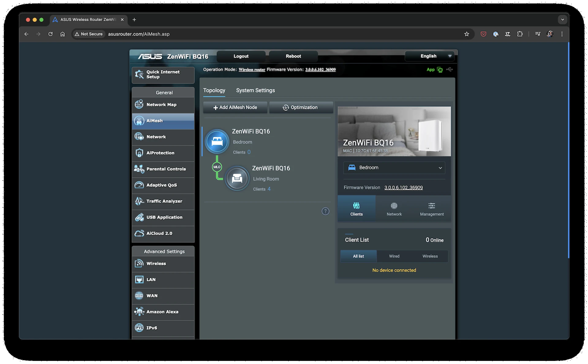
Task: Filter client list by Wired
Action: click(x=394, y=256)
